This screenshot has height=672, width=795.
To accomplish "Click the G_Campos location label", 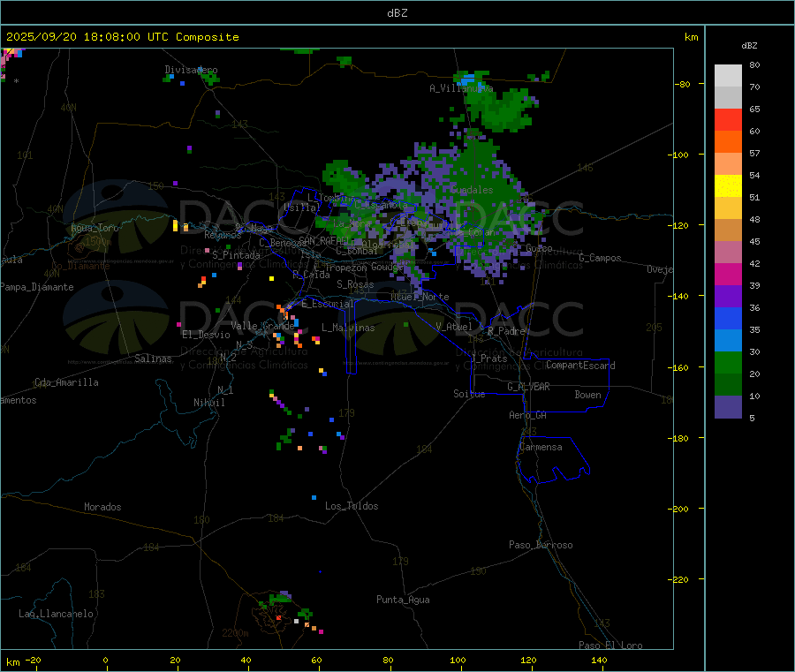I will point(600,258).
